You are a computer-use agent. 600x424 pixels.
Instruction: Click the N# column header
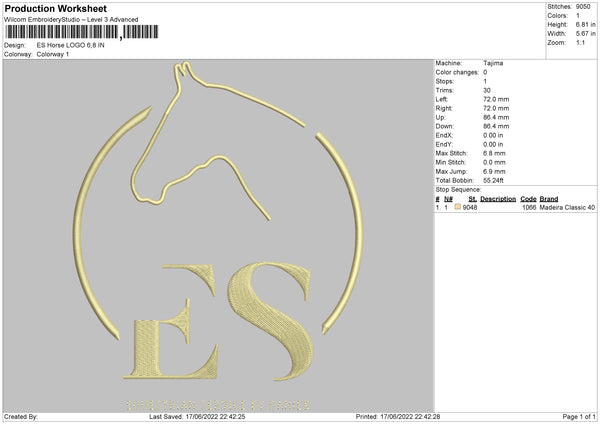point(448,199)
